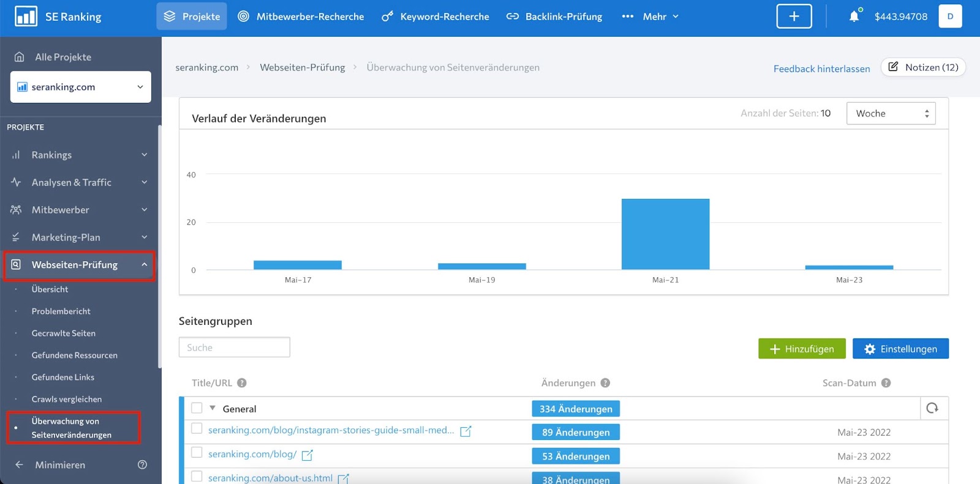Select Gefundene Links in sidebar

click(x=63, y=377)
